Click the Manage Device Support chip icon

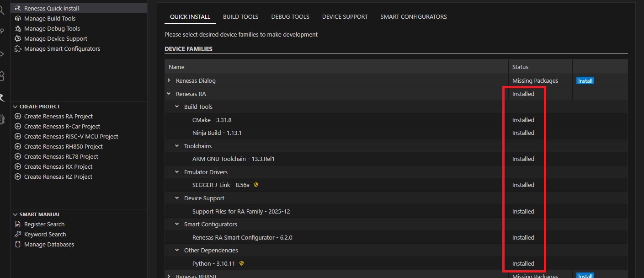(18, 39)
